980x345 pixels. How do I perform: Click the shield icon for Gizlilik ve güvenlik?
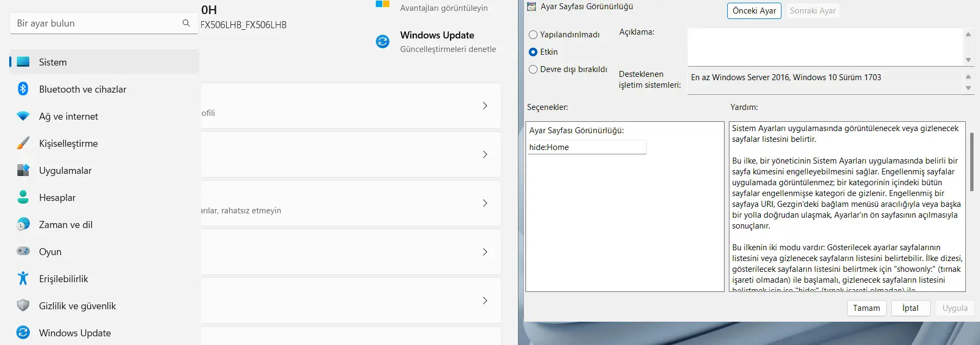click(x=23, y=305)
